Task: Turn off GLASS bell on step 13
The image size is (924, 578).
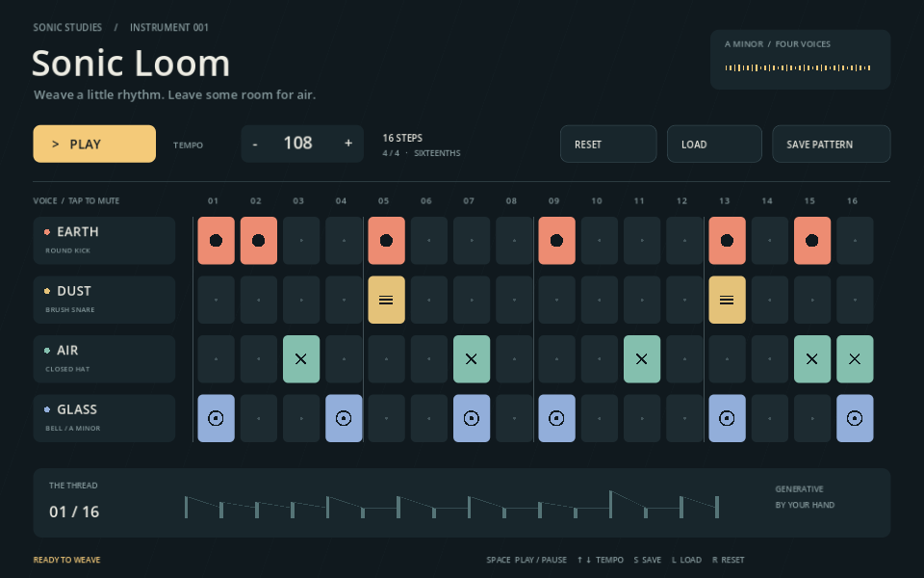Action: pyautogui.click(x=728, y=418)
